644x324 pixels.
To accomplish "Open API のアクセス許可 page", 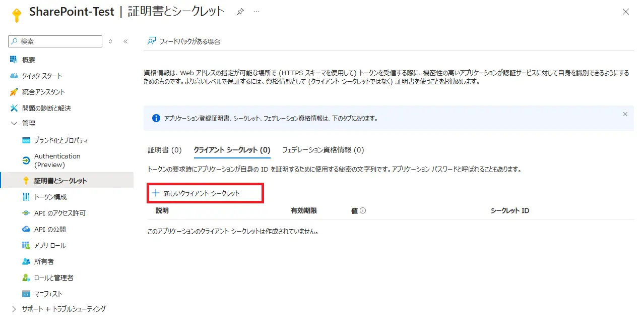I will 60,213.
